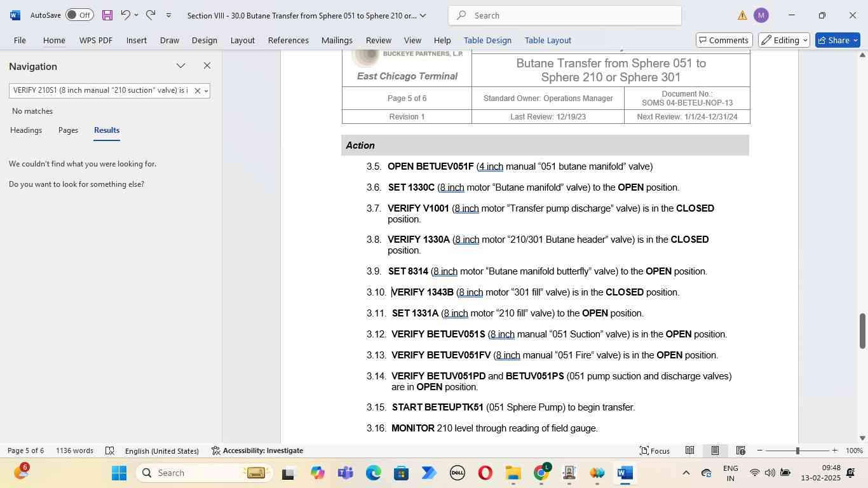Toggle AutoSave switch on
The image size is (868, 488).
tap(79, 15)
